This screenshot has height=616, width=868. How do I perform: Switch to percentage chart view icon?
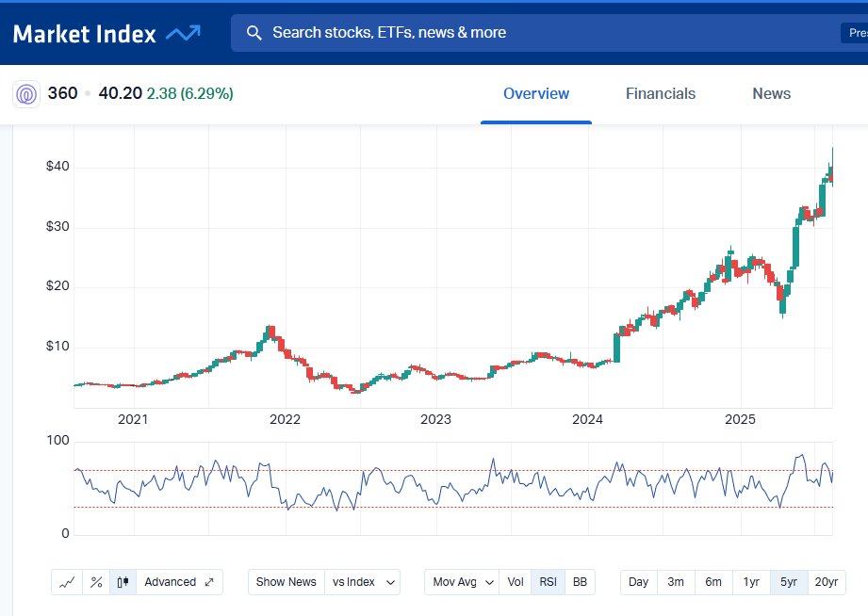click(96, 582)
